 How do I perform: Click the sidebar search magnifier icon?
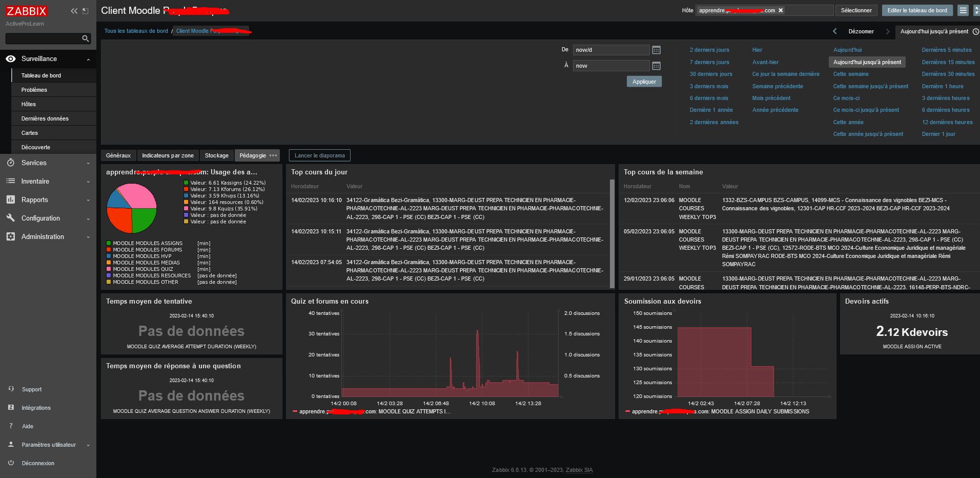[x=86, y=38]
